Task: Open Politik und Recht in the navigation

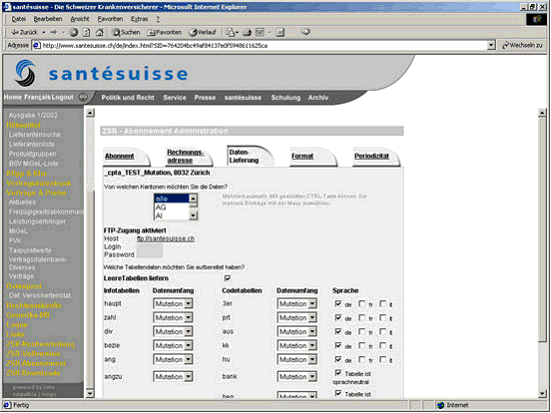Action: pos(128,98)
